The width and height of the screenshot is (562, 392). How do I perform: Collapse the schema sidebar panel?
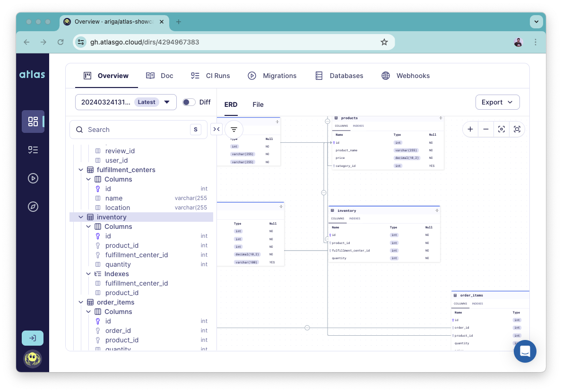(x=216, y=129)
